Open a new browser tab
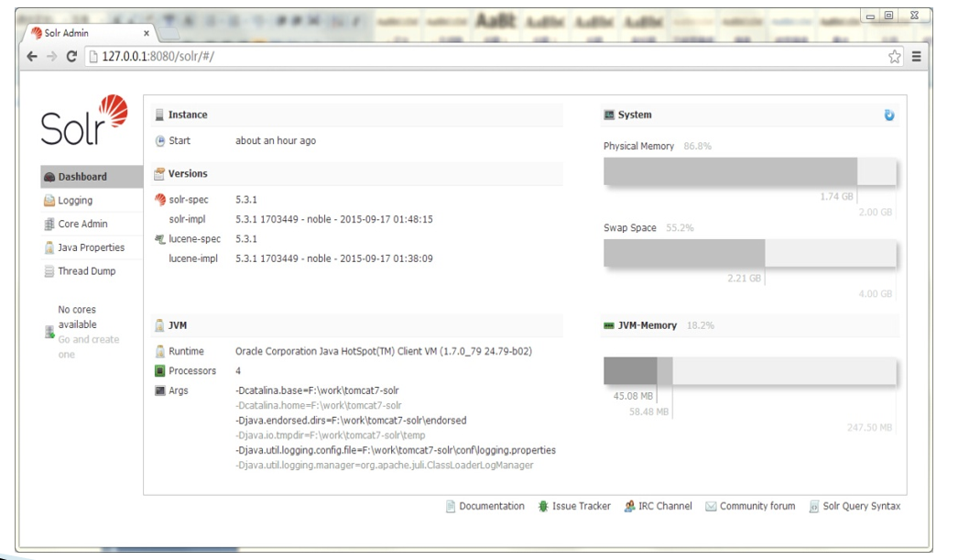Image resolution: width=980 pixels, height=560 pixels. tap(169, 33)
